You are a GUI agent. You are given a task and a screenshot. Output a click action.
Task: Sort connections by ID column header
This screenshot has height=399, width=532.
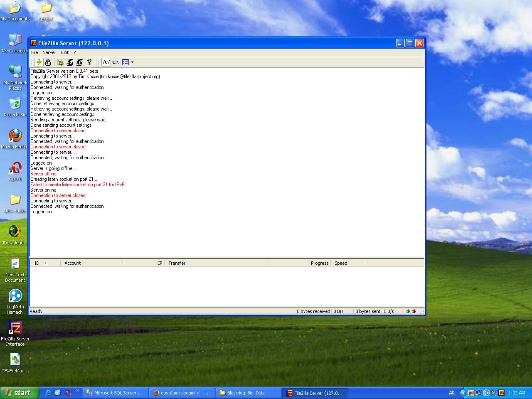[x=45, y=263]
